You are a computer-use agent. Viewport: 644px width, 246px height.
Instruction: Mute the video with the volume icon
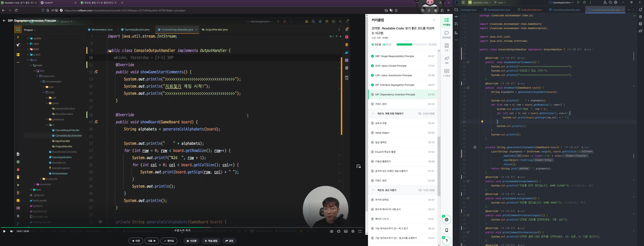click(12, 231)
